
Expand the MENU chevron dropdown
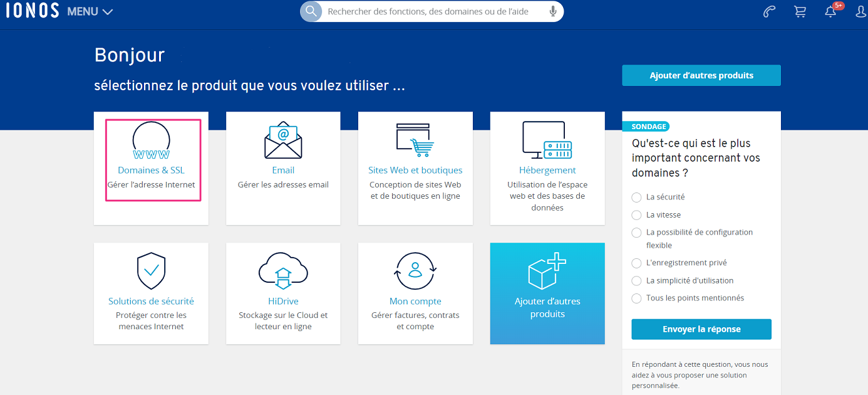[107, 12]
